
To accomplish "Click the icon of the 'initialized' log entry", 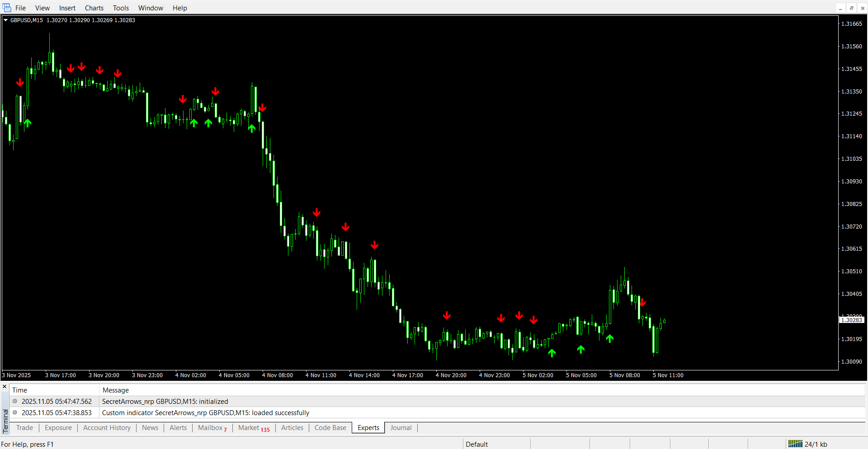I will pyautogui.click(x=15, y=401).
